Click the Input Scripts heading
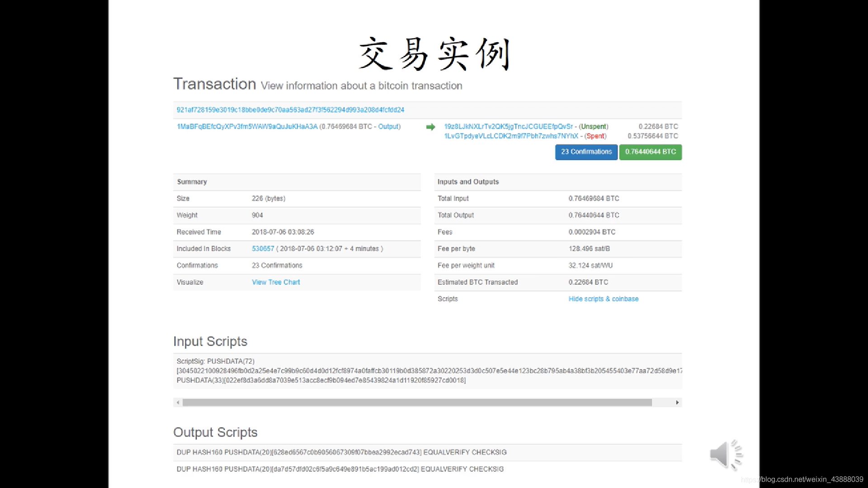 210,342
